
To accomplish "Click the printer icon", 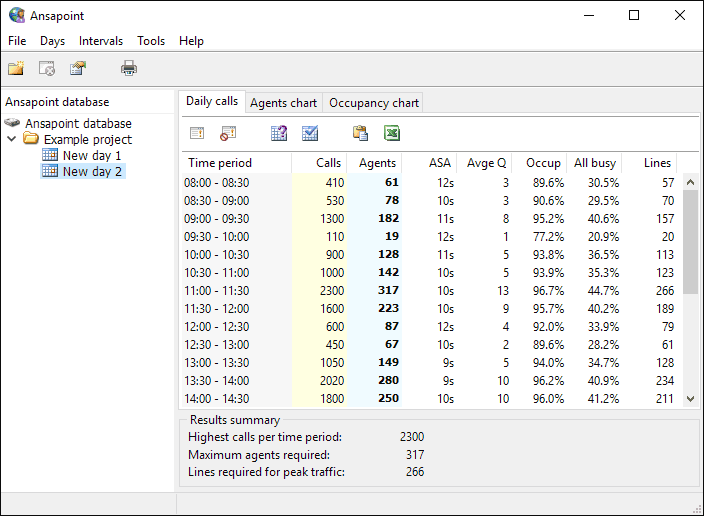I will pyautogui.click(x=129, y=68).
